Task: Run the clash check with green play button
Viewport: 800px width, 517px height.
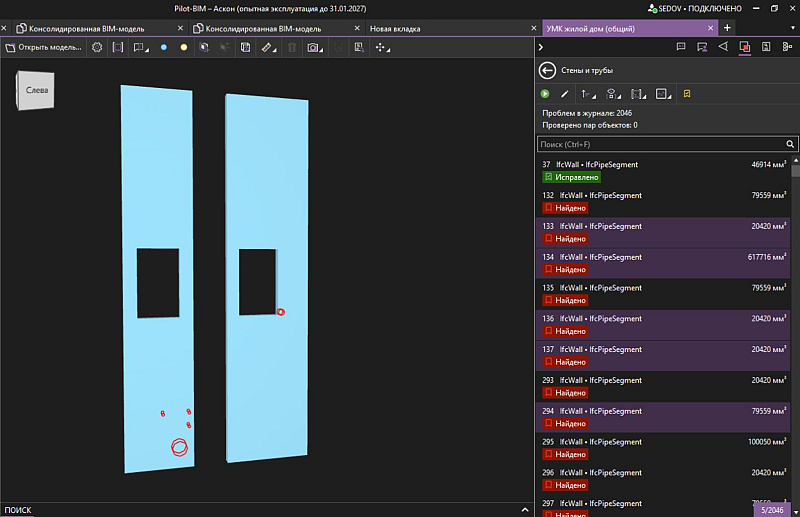Action: (545, 94)
